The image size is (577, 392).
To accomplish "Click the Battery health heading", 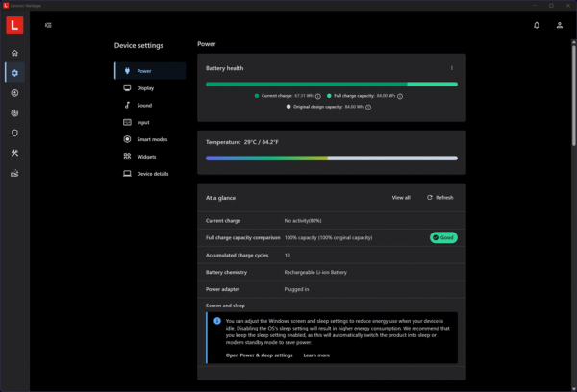I will click(x=224, y=68).
